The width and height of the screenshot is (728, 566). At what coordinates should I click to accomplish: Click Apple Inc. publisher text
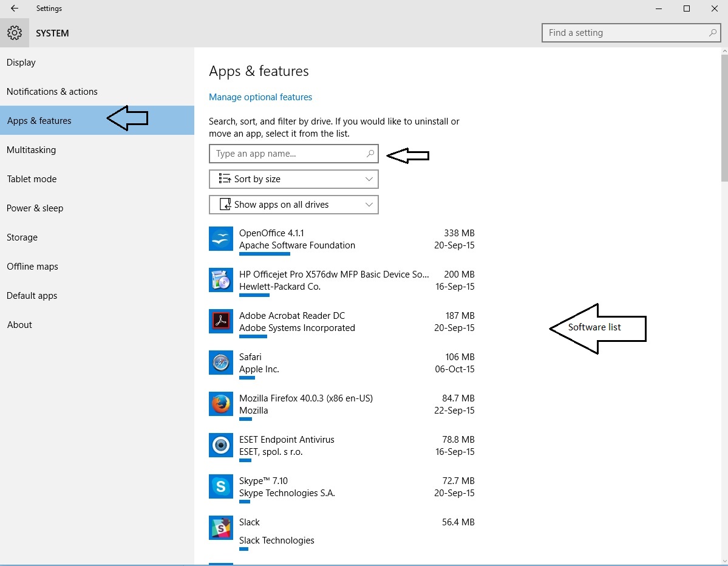coord(259,369)
